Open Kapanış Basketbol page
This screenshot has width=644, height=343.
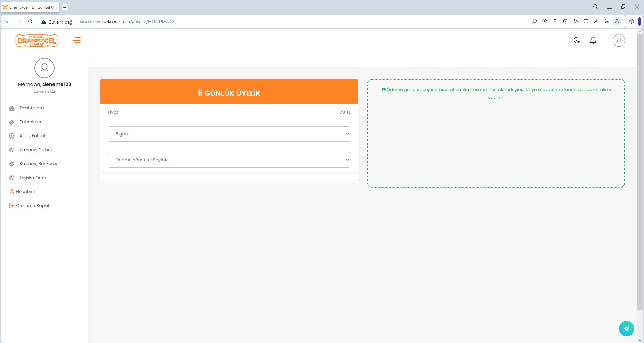(39, 164)
